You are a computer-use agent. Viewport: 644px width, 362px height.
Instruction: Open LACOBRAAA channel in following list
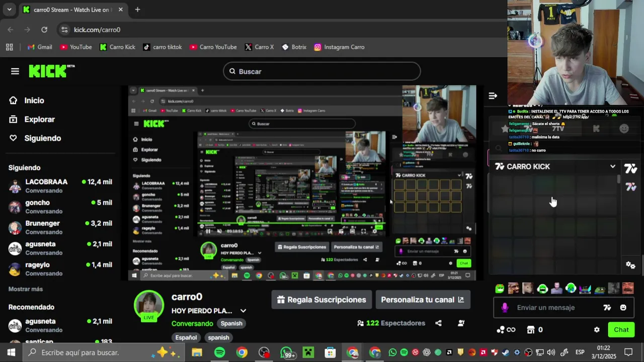pos(60,186)
